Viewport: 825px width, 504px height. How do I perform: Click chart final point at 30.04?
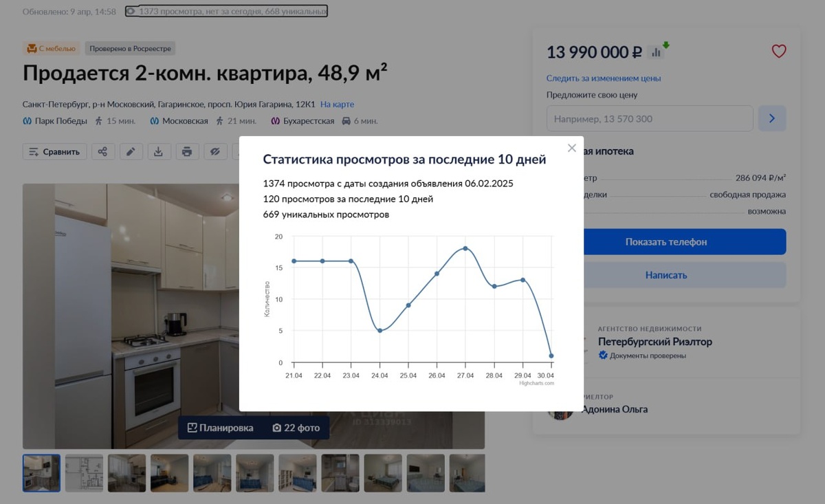click(551, 356)
